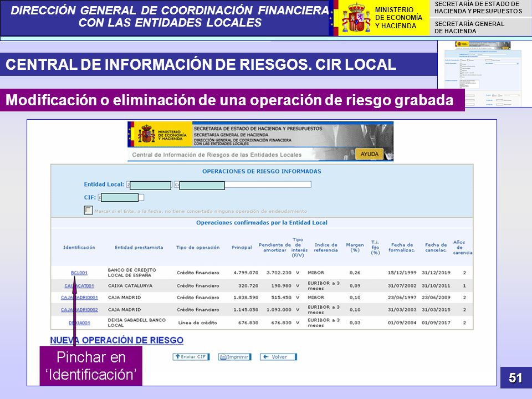Click the Principal column header
This screenshot has width=532, height=399.
[x=242, y=247]
